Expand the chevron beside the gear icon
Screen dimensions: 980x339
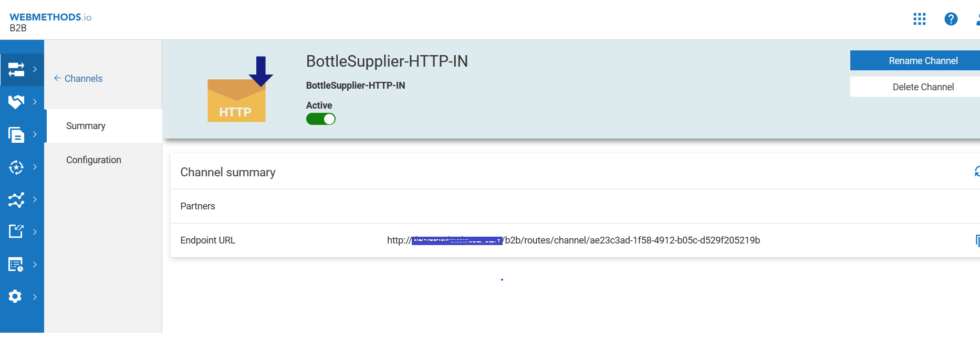tap(35, 297)
